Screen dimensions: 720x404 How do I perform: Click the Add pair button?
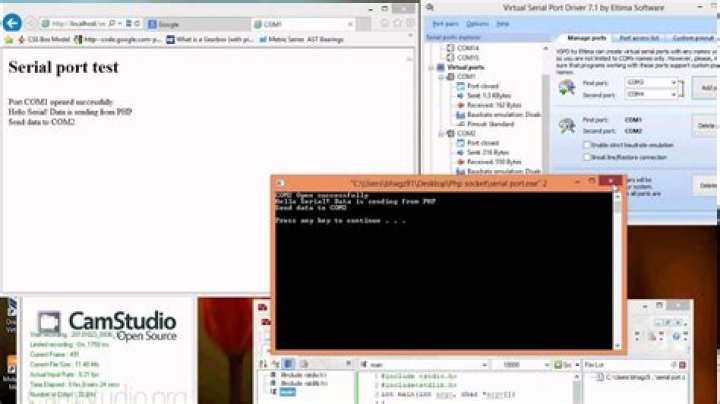tap(705, 88)
